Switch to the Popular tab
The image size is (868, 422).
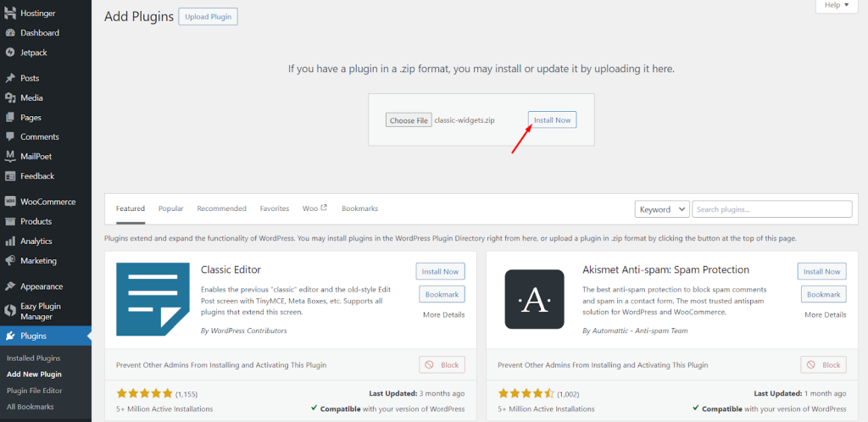(171, 208)
